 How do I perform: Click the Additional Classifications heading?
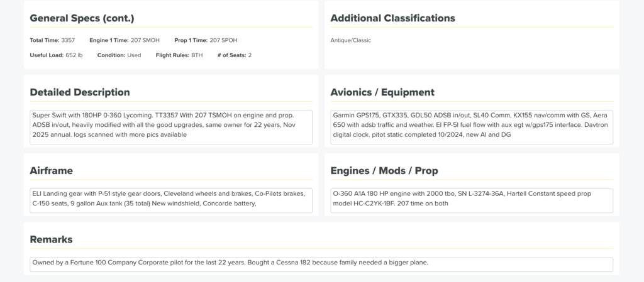[392, 18]
